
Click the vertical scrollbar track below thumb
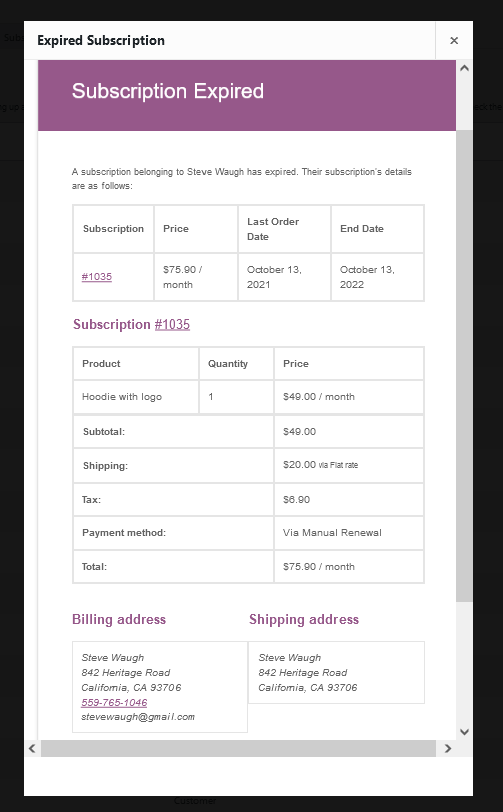464,663
